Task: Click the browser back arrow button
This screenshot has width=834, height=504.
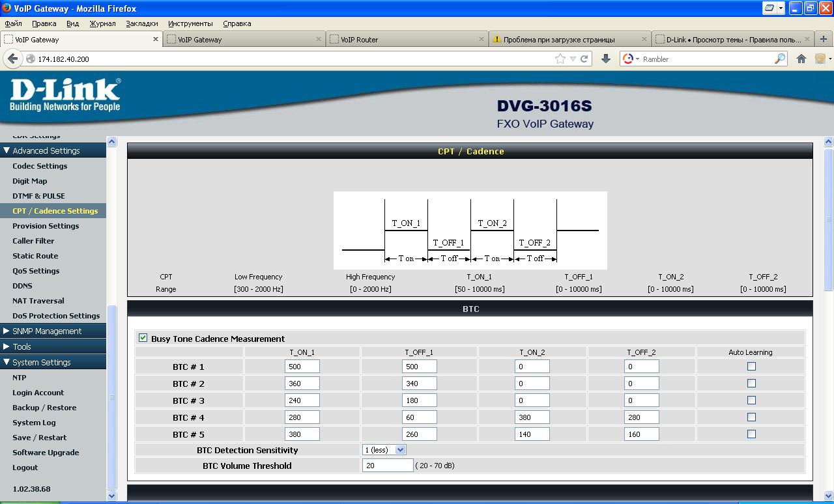Action: pyautogui.click(x=12, y=59)
